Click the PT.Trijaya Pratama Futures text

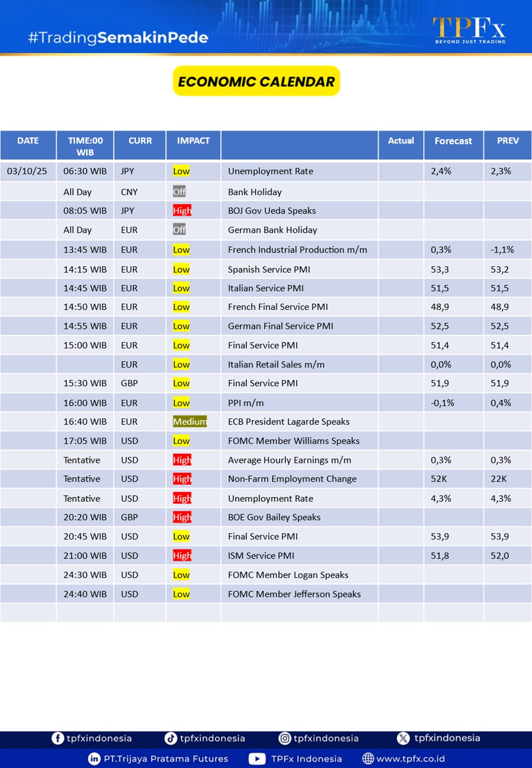[166, 759]
